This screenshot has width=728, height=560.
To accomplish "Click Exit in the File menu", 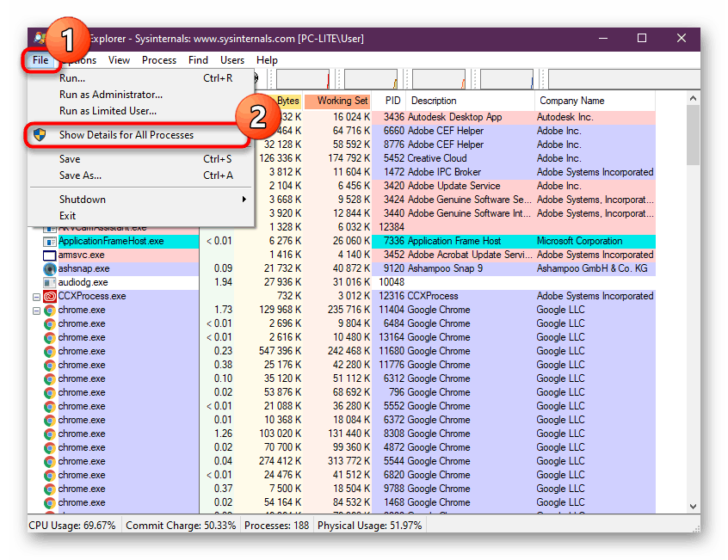I will [141, 216].
